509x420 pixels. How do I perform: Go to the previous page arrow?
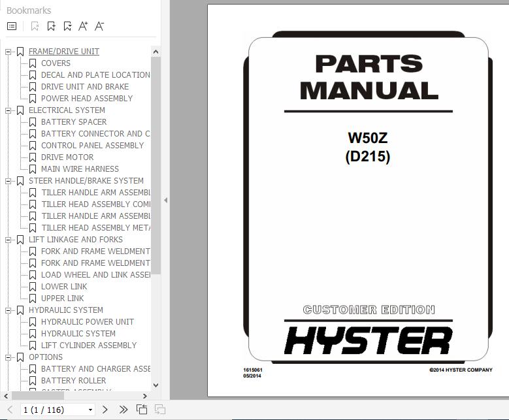tap(10, 410)
